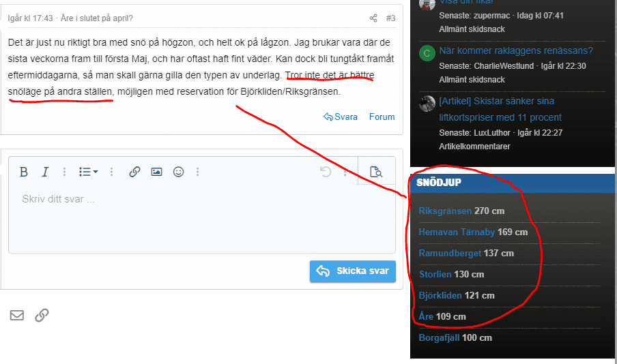Click the green CharlieWestlund avatar icon

[x=427, y=54]
